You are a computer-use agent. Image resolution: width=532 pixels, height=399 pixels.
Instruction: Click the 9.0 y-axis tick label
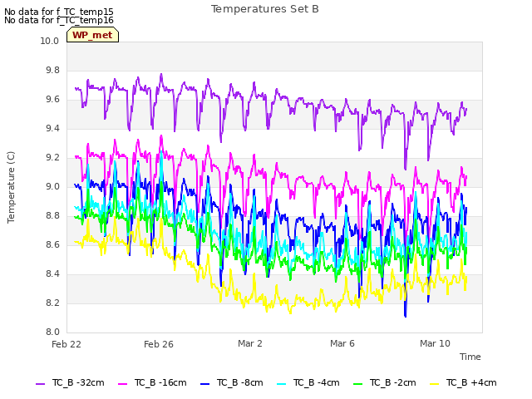tap(52, 187)
